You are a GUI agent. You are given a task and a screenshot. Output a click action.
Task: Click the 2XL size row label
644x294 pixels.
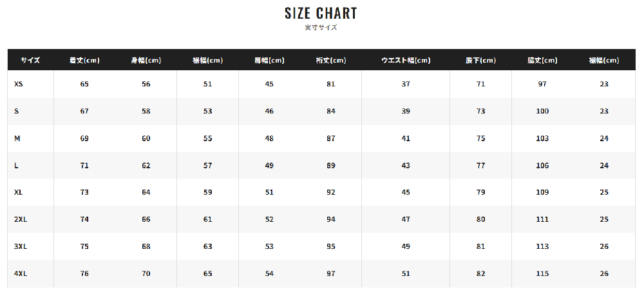pyautogui.click(x=21, y=220)
